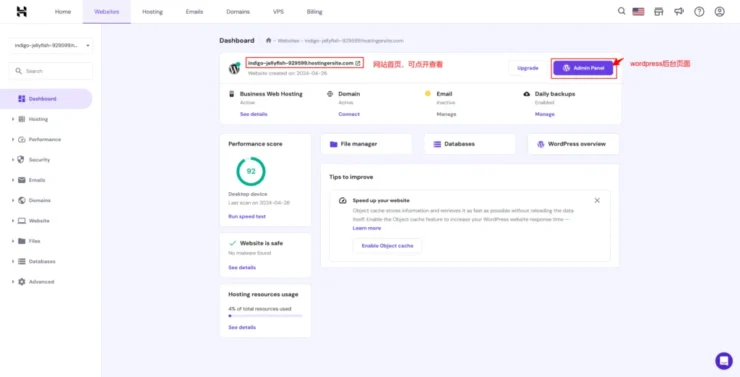Expand the Website sidebar section arrow
740x377 pixels.
13,221
